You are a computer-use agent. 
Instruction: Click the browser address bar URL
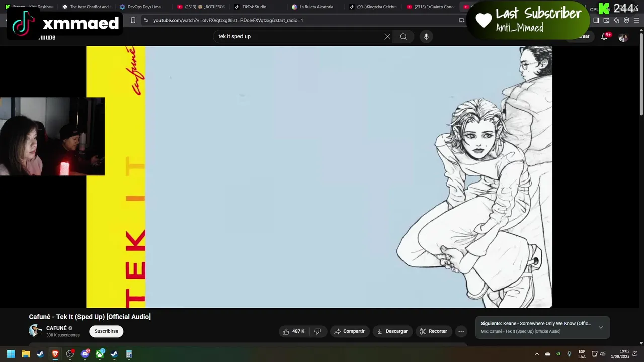click(228, 20)
